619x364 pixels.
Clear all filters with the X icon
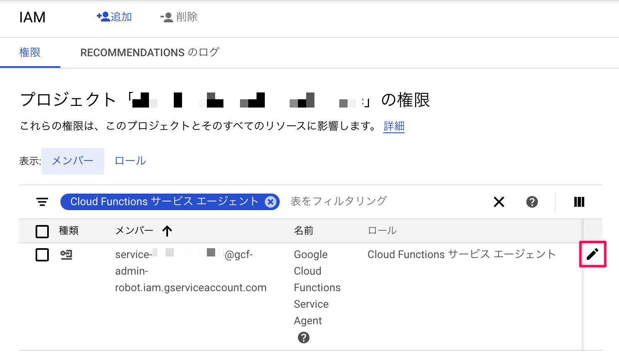(x=499, y=202)
